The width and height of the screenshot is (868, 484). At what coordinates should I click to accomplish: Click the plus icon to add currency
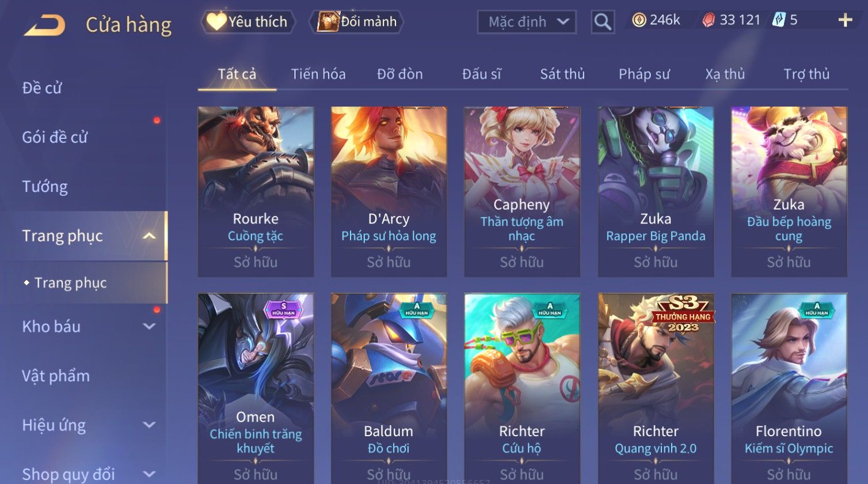(x=845, y=21)
